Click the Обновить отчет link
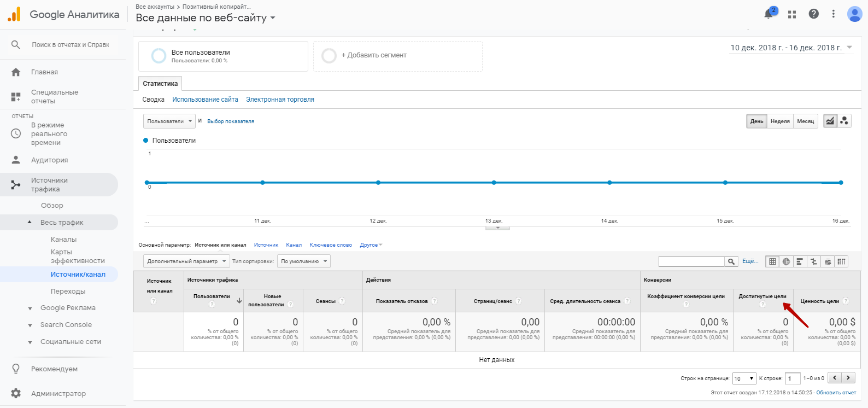The width and height of the screenshot is (868, 408). tap(836, 393)
